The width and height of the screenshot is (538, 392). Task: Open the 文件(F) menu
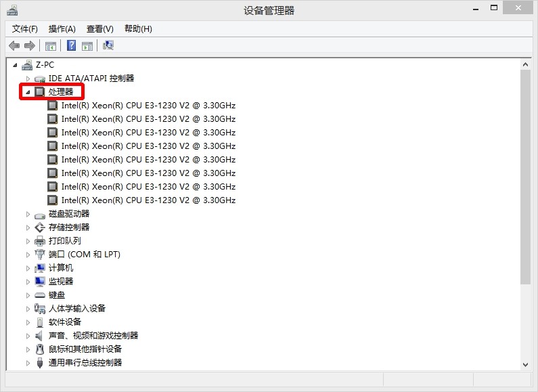[25, 29]
